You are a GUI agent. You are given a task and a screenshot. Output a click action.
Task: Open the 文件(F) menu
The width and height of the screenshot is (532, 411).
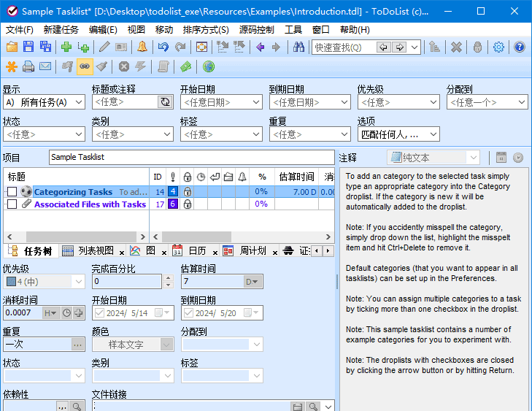pos(20,30)
